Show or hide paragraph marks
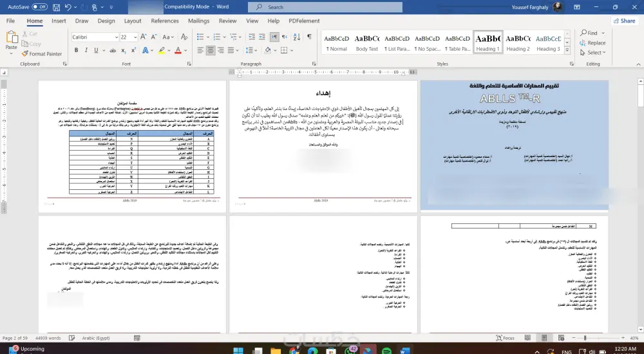The height and width of the screenshot is (354, 644). pos(309,37)
